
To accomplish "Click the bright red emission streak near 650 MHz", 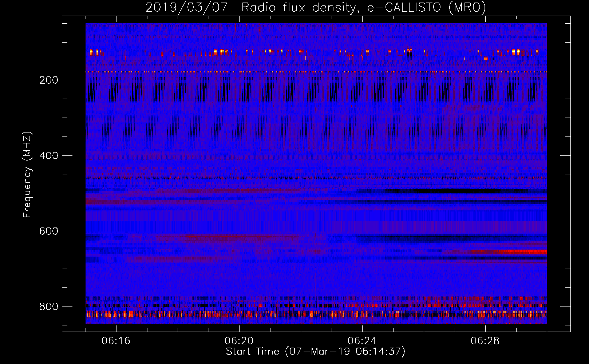I will (510, 252).
